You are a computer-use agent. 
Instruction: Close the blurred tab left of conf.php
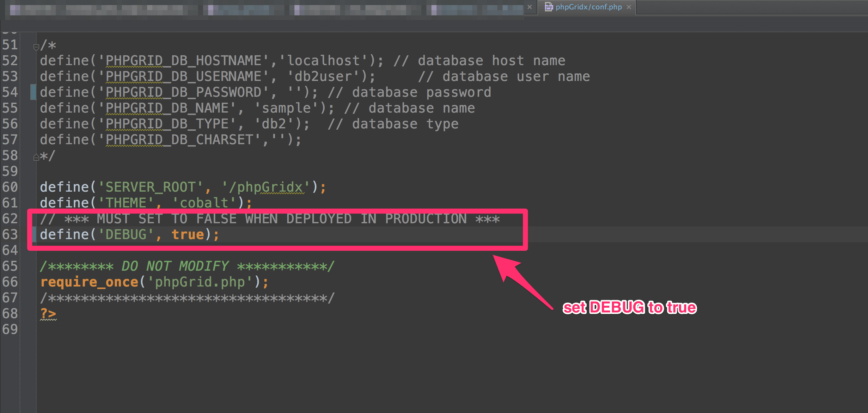[530, 7]
